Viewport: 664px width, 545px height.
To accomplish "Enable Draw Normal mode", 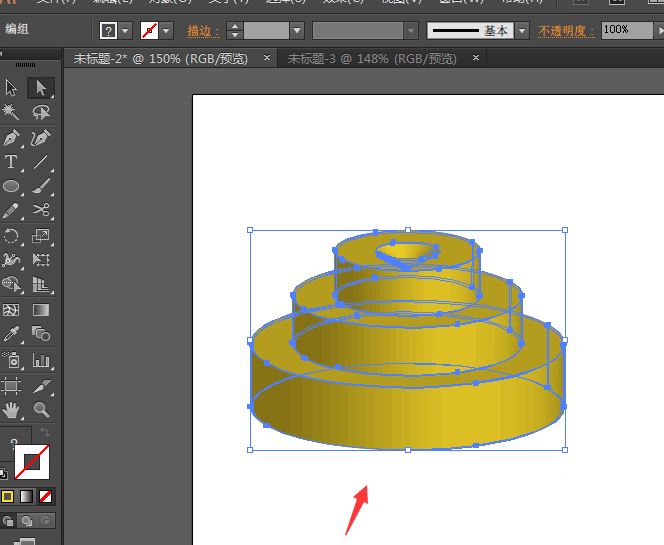I will 8,520.
